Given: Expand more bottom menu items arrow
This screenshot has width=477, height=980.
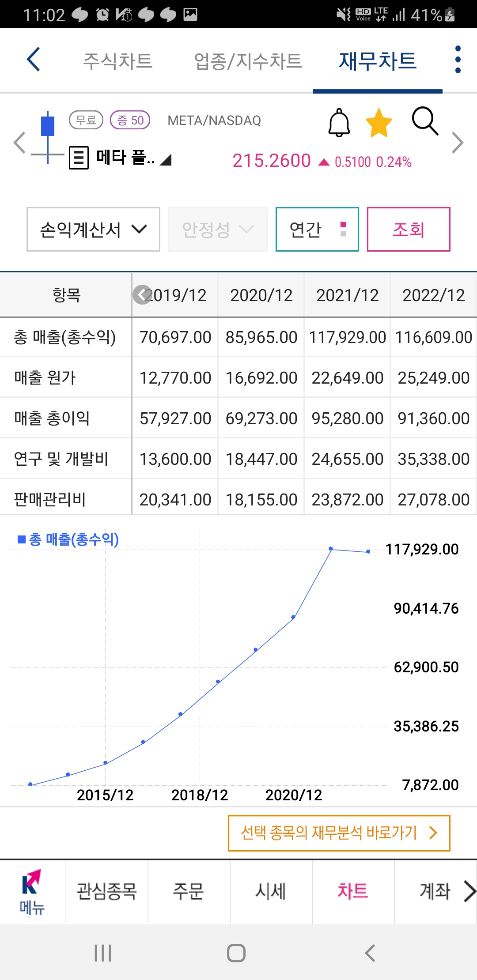Looking at the screenshot, I should [x=470, y=891].
